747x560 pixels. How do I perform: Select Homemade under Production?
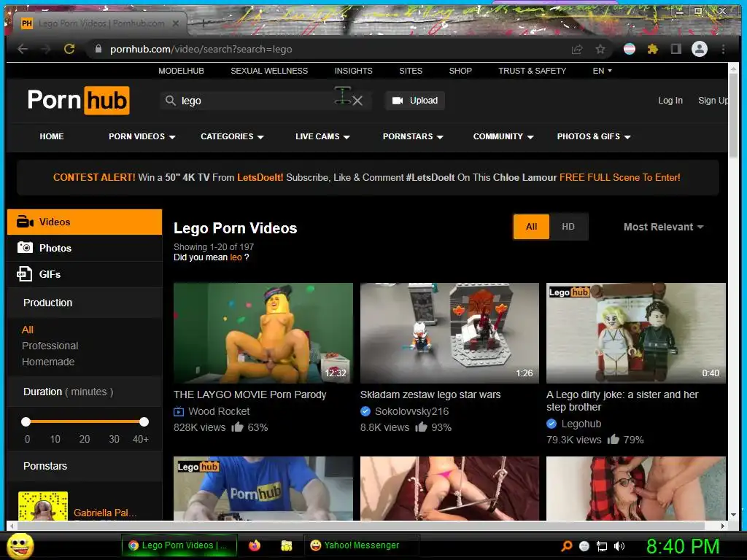point(48,362)
